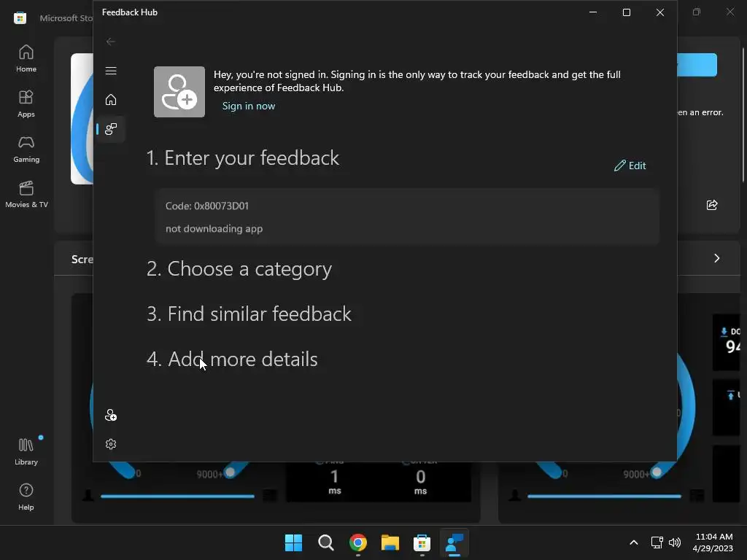Go back using the Feedback Hub back arrow

click(111, 42)
